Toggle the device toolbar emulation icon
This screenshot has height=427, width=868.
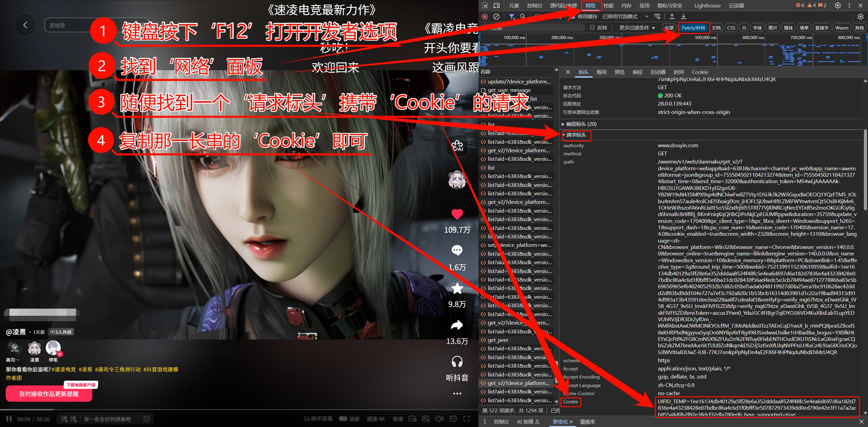pyautogui.click(x=496, y=5)
